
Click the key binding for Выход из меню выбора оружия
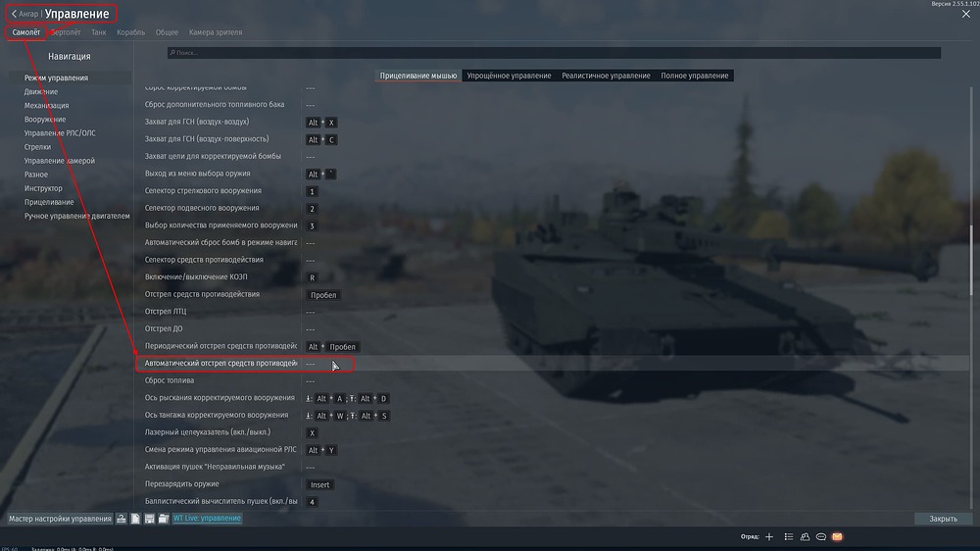pyautogui.click(x=321, y=174)
